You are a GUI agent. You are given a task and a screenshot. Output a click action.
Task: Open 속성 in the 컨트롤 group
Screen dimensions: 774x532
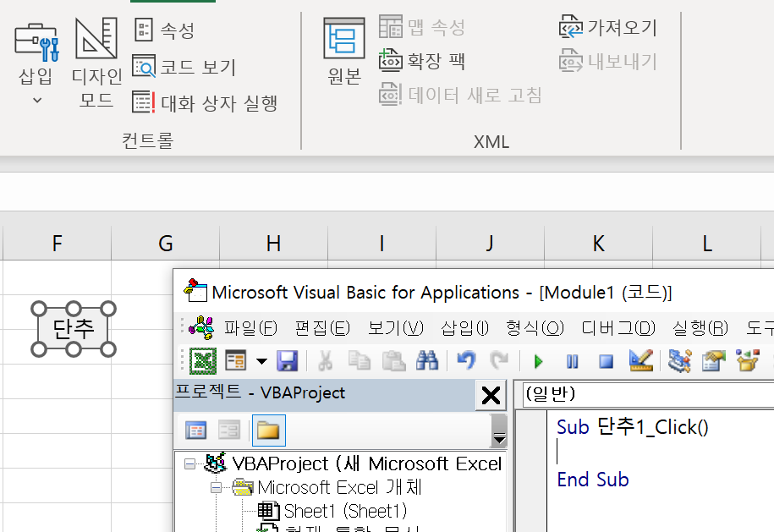point(165,30)
